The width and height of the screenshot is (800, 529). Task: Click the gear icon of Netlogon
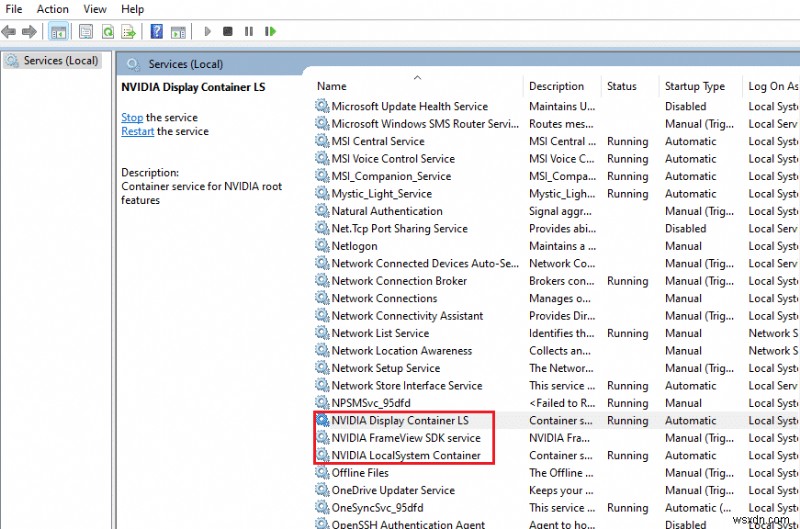point(322,245)
